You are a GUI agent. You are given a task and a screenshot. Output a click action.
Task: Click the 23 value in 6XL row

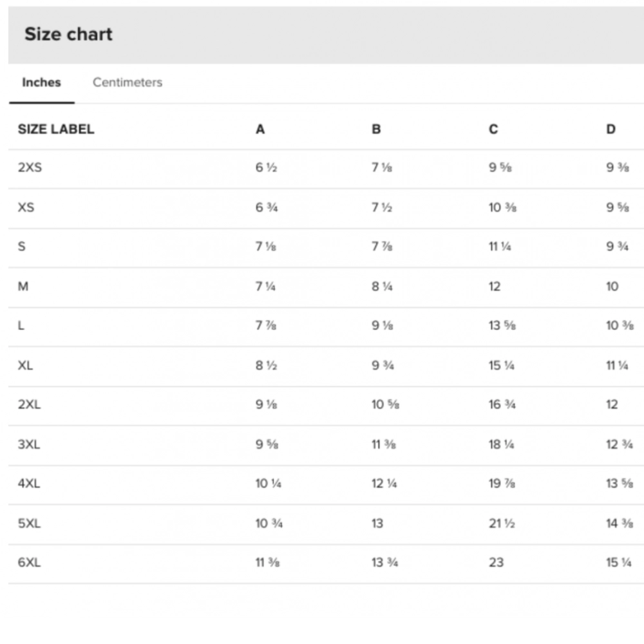pyautogui.click(x=496, y=562)
